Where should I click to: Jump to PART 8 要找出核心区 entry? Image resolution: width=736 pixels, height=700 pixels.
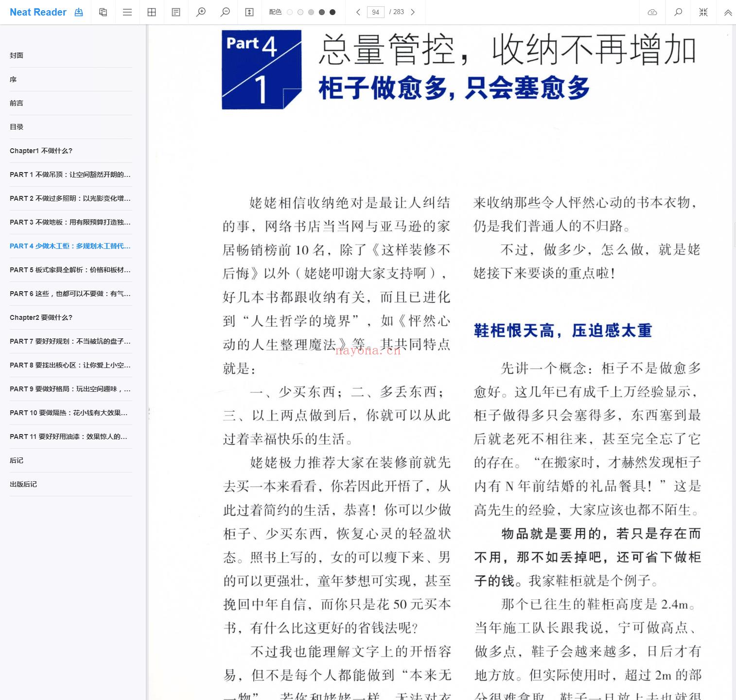[x=71, y=365]
